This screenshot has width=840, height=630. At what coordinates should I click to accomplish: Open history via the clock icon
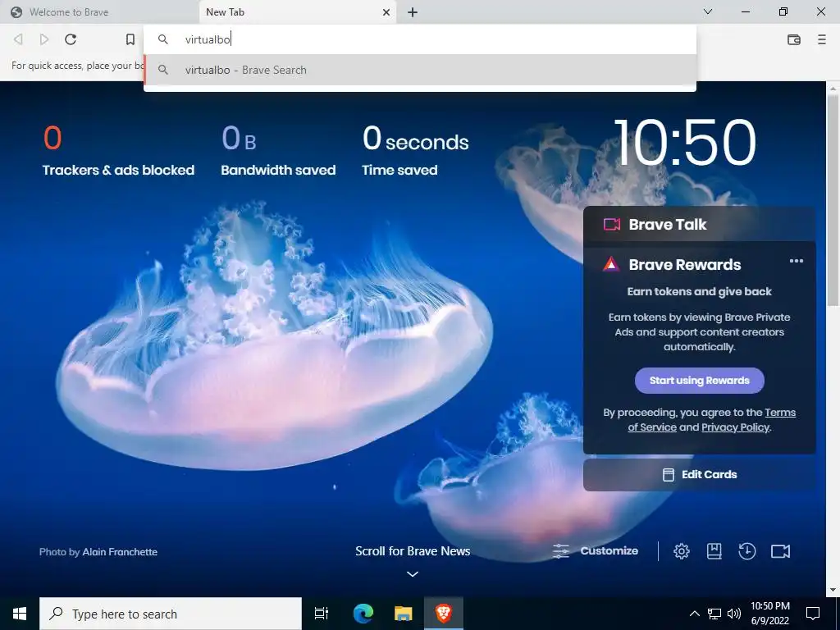[x=746, y=550]
